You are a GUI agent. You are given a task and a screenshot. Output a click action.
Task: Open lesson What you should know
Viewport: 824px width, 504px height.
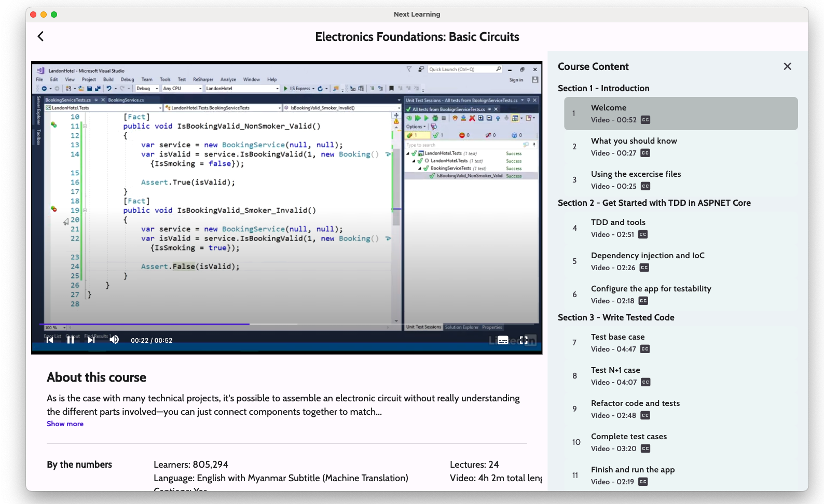click(634, 141)
